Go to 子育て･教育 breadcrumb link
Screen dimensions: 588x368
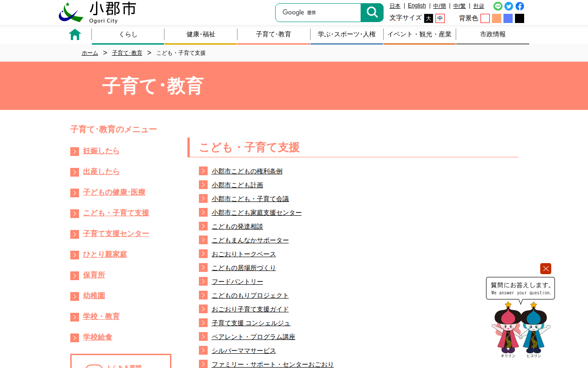[x=127, y=53]
